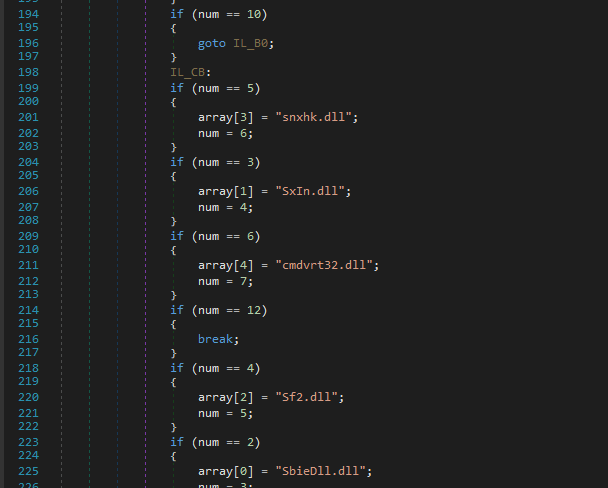Click the "SxIn.dll" string literal
The height and width of the screenshot is (488, 608).
310,191
